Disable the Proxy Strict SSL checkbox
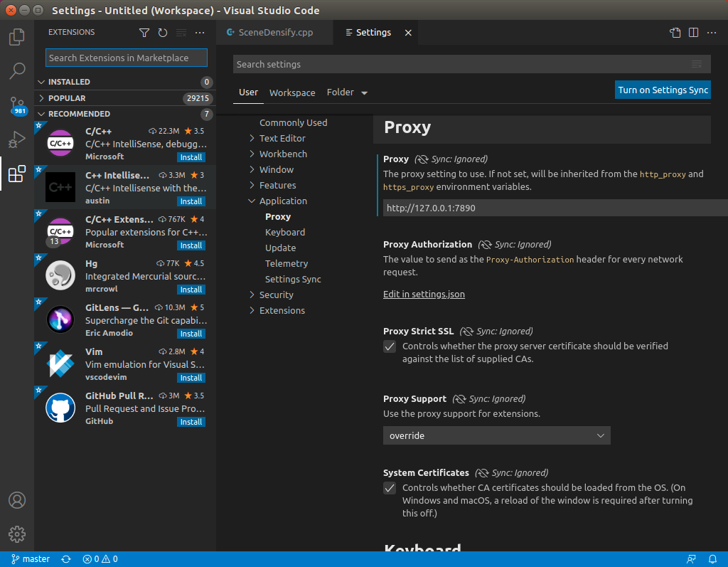The height and width of the screenshot is (567, 728). point(390,346)
